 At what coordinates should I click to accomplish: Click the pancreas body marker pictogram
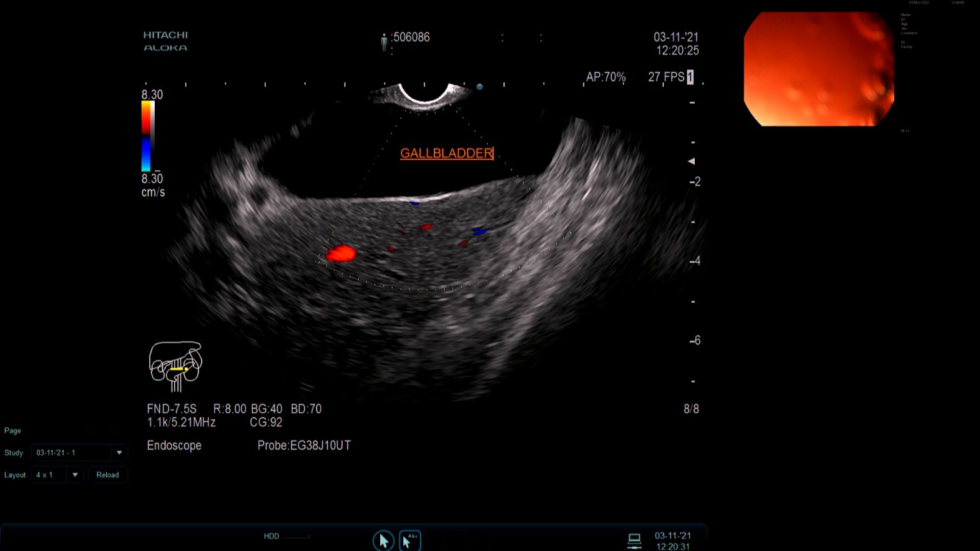tap(176, 366)
